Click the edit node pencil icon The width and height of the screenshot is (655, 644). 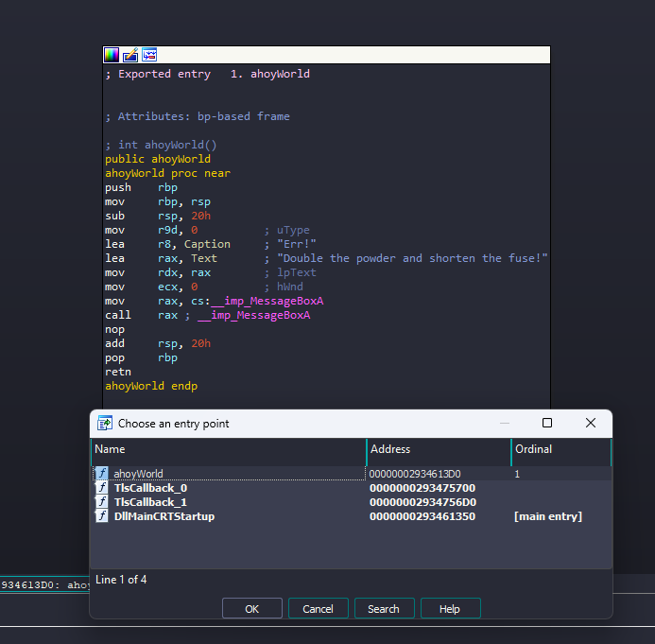[130, 55]
